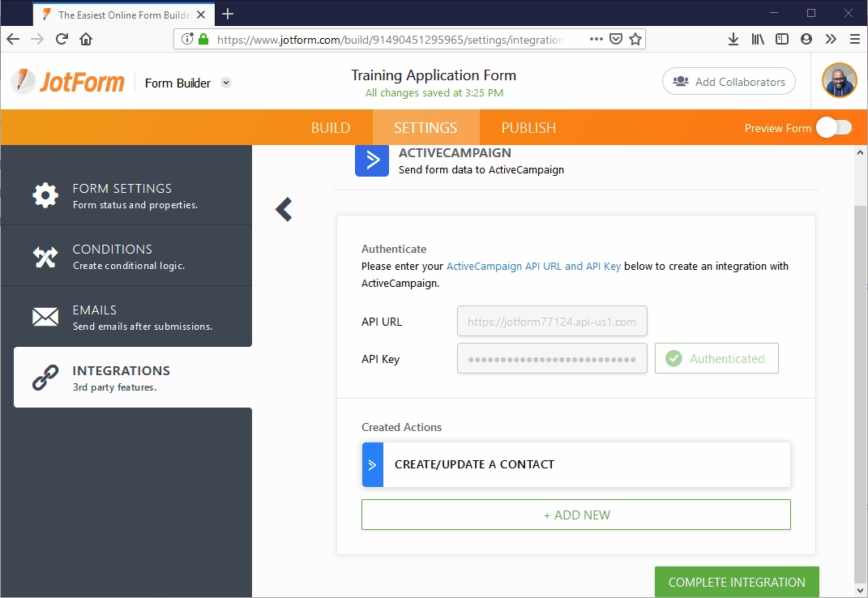Click the browser address bar
The image size is (868, 598).
[x=391, y=40]
